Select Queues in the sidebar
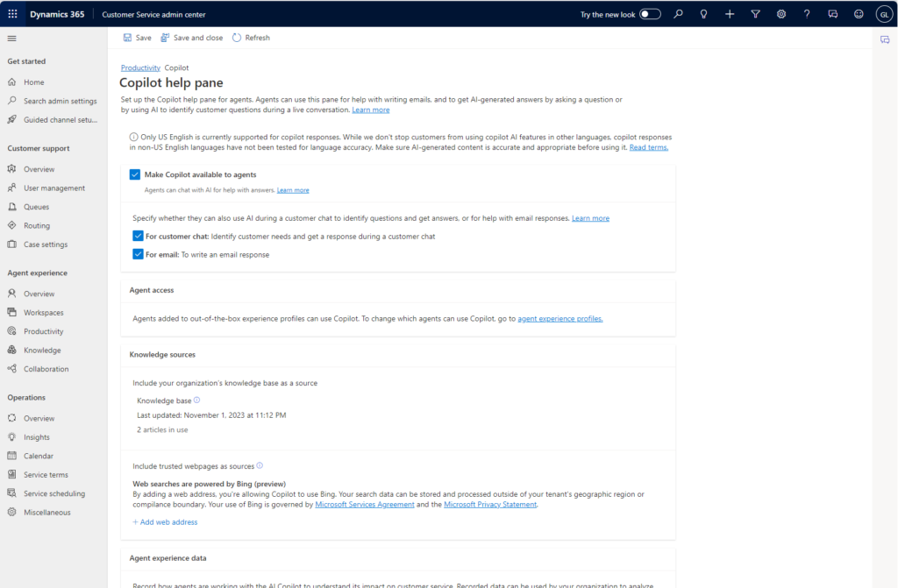Viewport: 898px width, 588px height. coord(40,206)
